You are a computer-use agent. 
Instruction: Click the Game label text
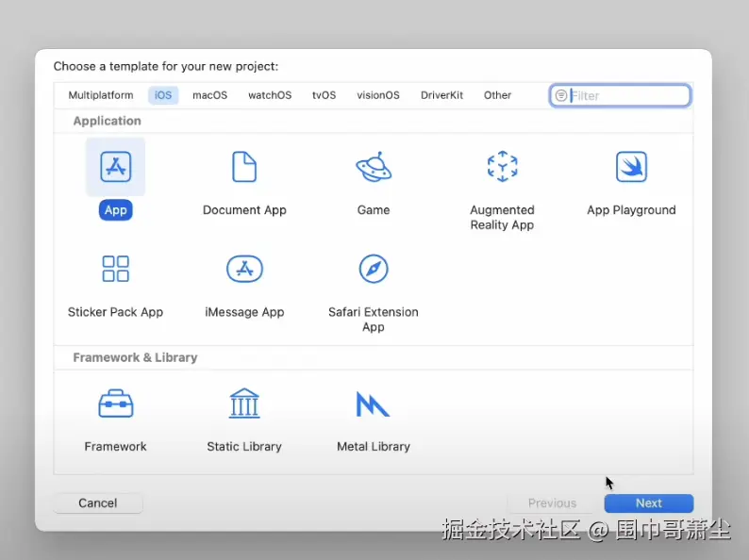tap(374, 210)
